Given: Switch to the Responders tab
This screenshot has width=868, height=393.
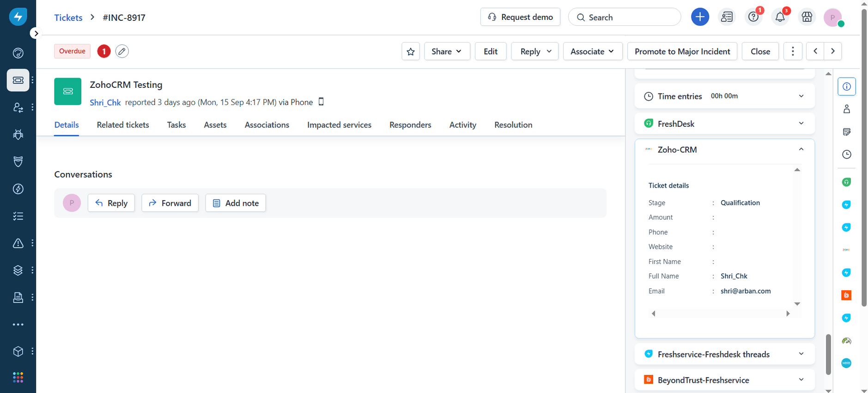Looking at the screenshot, I should 410,125.
